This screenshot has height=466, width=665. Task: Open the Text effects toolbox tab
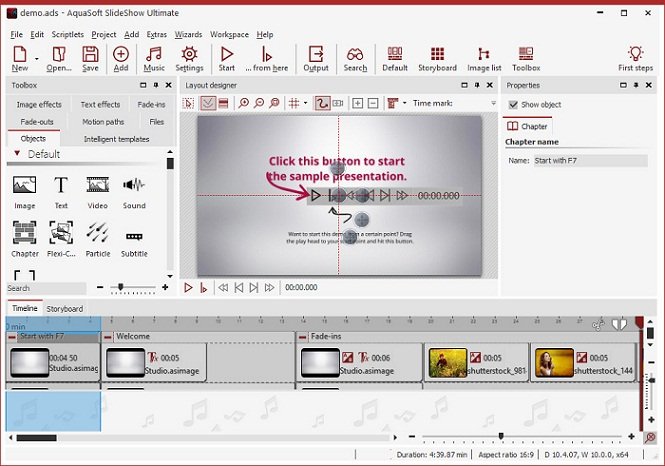(x=100, y=104)
